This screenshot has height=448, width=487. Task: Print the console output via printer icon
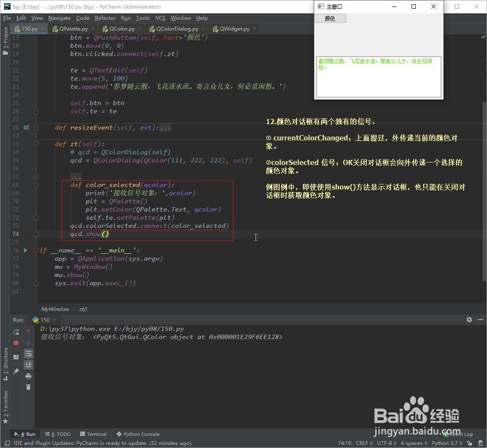coord(28,376)
